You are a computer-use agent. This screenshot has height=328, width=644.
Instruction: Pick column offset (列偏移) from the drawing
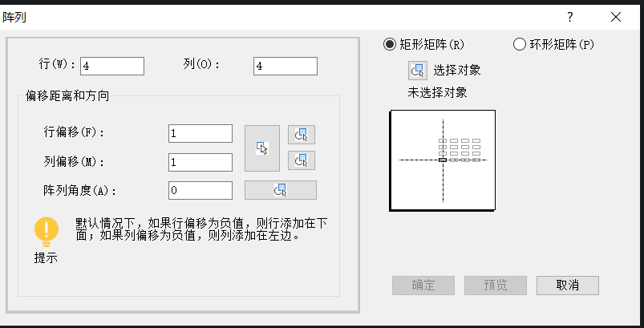(x=302, y=160)
